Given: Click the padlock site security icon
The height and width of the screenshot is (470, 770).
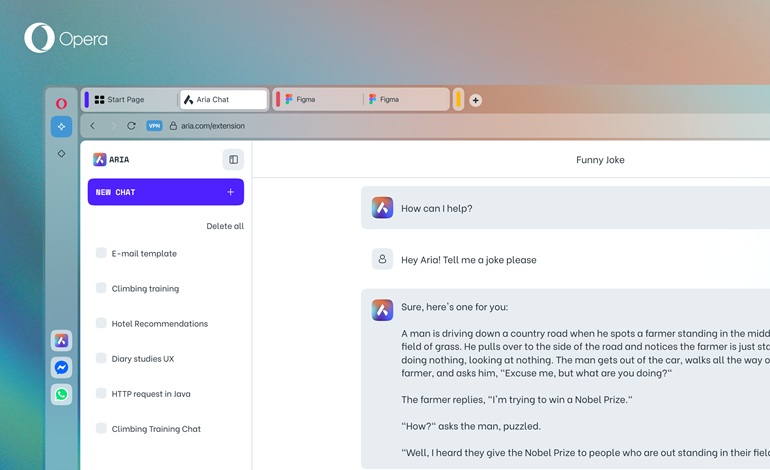Looking at the screenshot, I should coord(173,126).
